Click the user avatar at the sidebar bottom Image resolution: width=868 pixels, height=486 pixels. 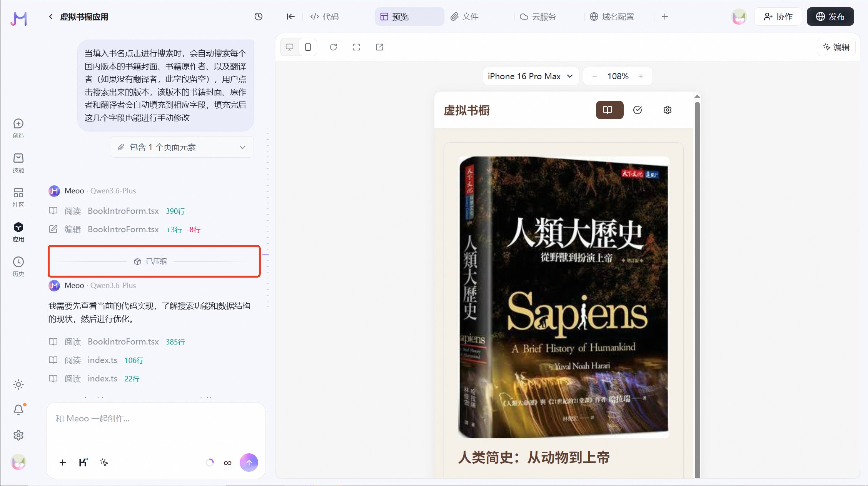(18, 462)
